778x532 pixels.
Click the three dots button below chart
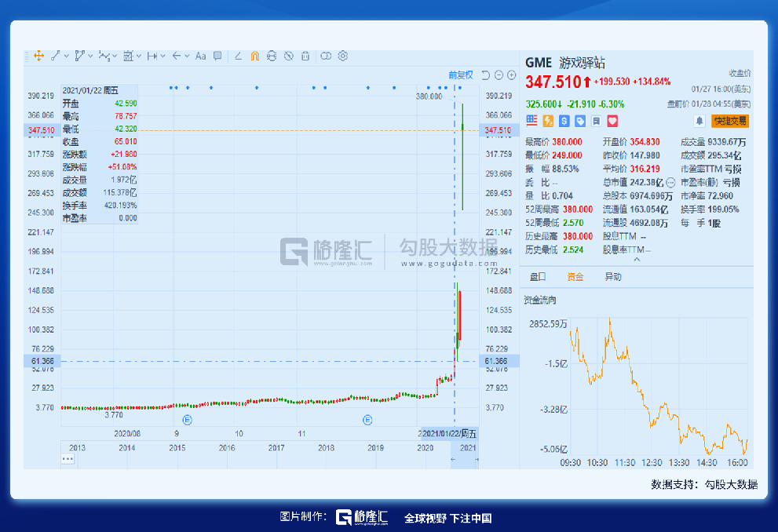click(x=68, y=458)
